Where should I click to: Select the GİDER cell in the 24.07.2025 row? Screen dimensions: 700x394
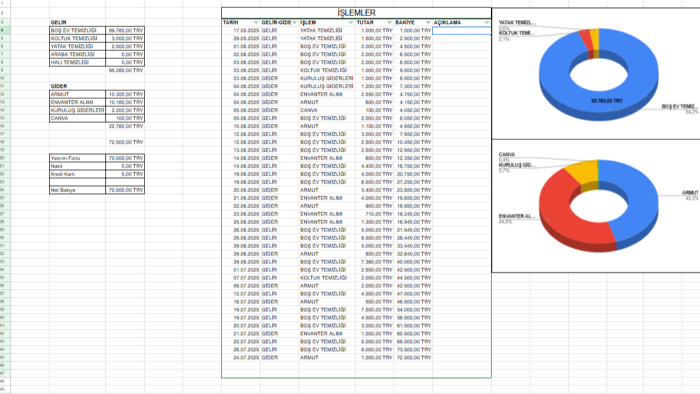[x=279, y=357]
